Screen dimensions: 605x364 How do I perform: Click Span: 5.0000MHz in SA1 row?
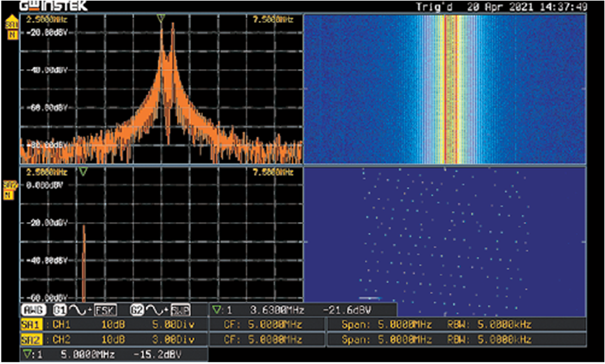[x=386, y=325]
